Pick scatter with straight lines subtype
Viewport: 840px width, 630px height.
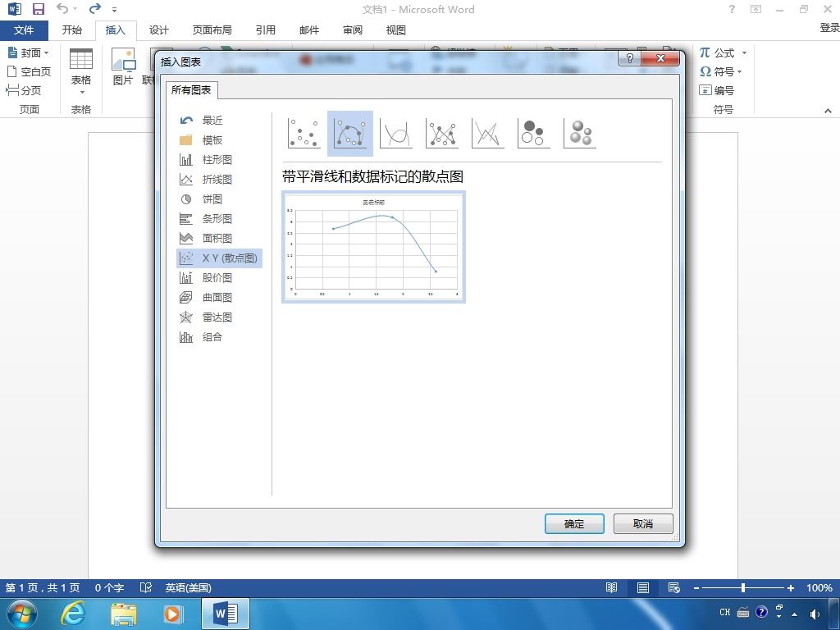pos(488,134)
